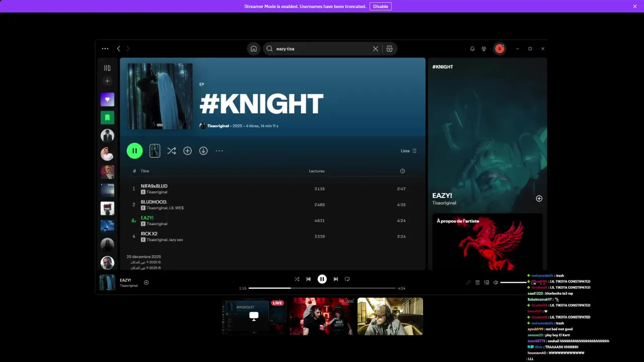Viewport: 644px width, 362px height.
Task: Open more options for the #KNIGHT EP
Action: pos(219,151)
